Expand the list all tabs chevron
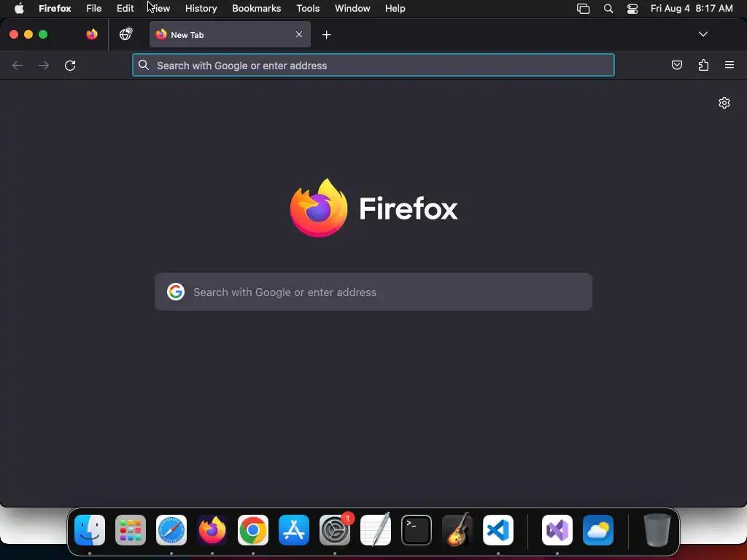Screen dimensions: 747x560 pyautogui.click(x=703, y=34)
